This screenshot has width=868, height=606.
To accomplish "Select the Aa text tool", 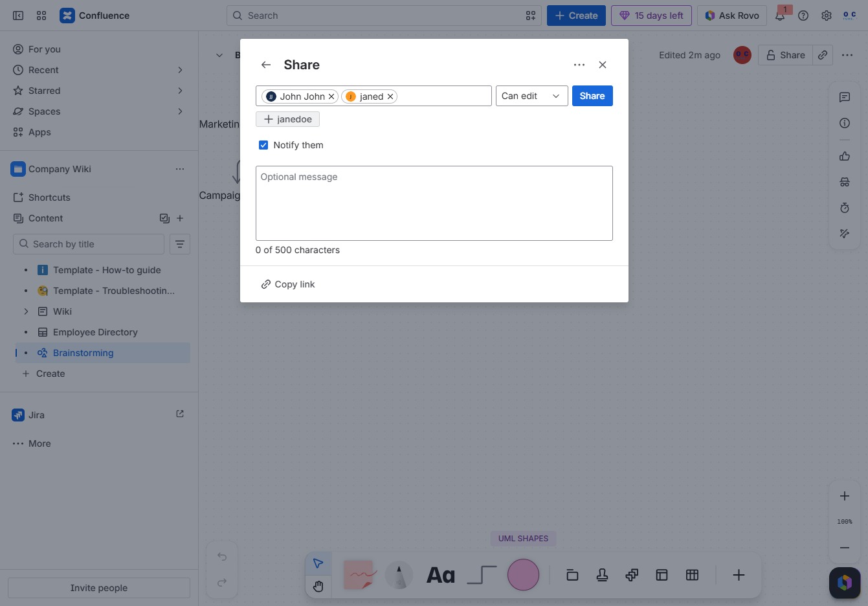I will tap(441, 575).
